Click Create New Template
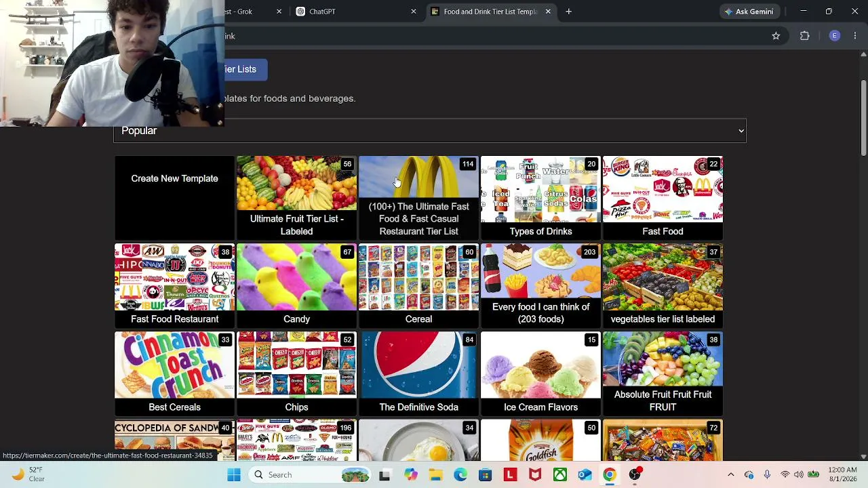868x488 pixels. tap(174, 198)
